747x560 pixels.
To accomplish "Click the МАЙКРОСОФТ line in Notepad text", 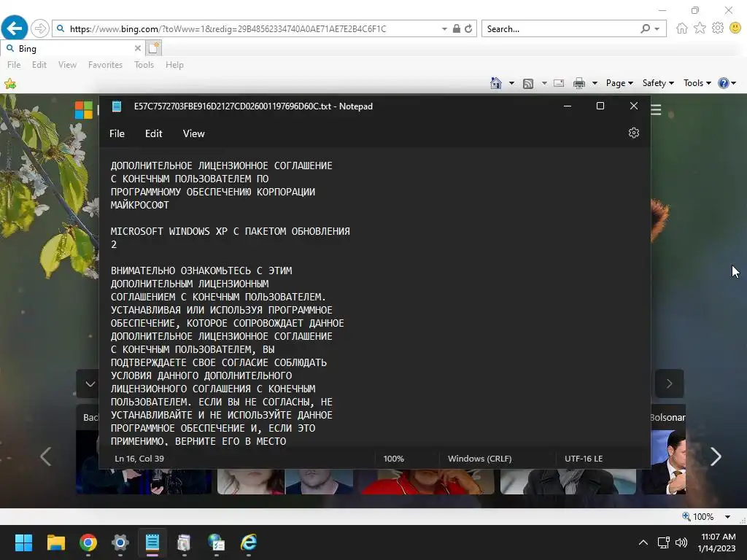I will pyautogui.click(x=139, y=205).
